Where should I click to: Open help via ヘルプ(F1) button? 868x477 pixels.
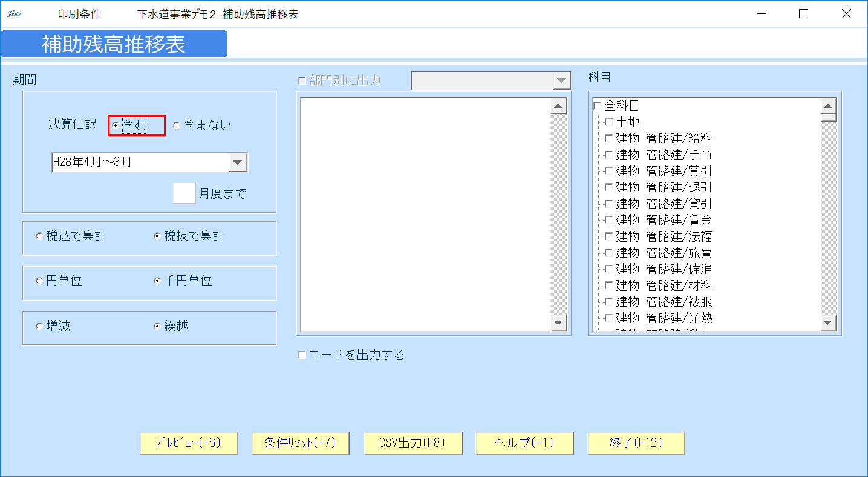pos(524,442)
